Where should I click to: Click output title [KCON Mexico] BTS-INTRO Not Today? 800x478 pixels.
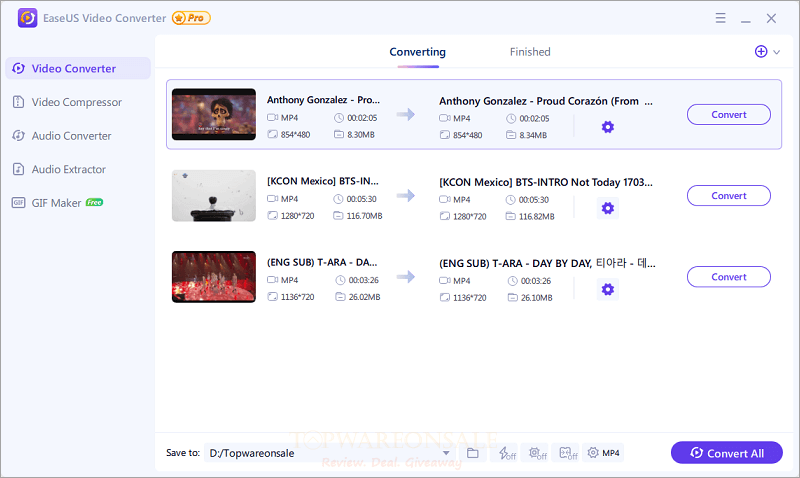pyautogui.click(x=546, y=182)
